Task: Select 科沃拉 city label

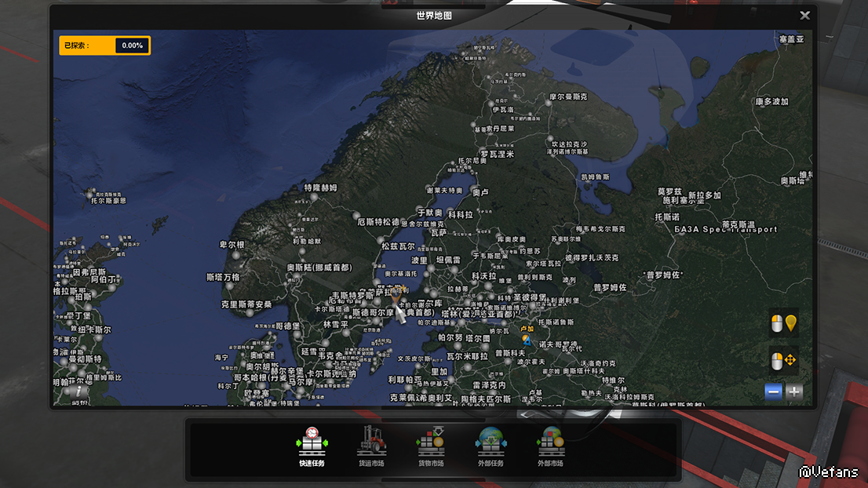Action: pos(483,275)
